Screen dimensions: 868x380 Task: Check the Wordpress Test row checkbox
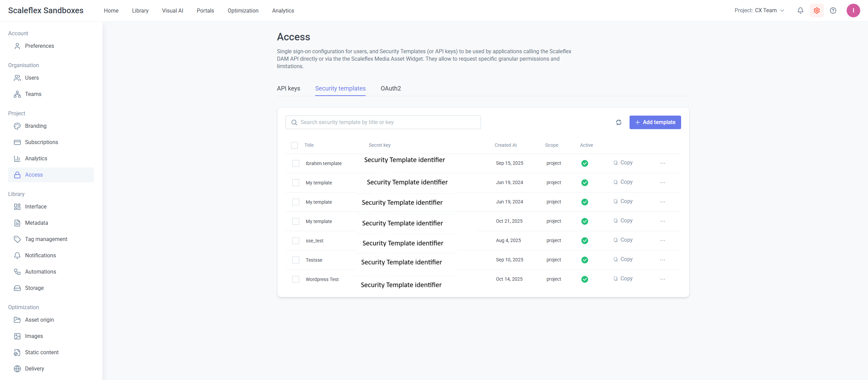[x=295, y=279]
